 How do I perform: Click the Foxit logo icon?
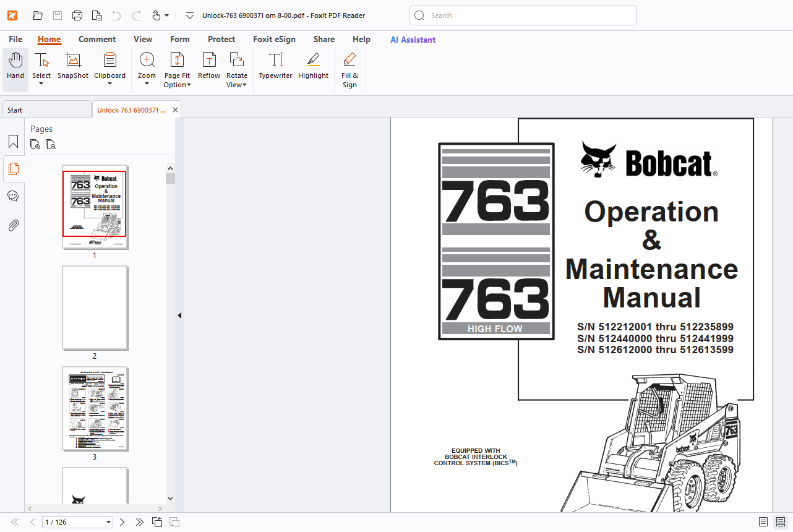coord(12,15)
